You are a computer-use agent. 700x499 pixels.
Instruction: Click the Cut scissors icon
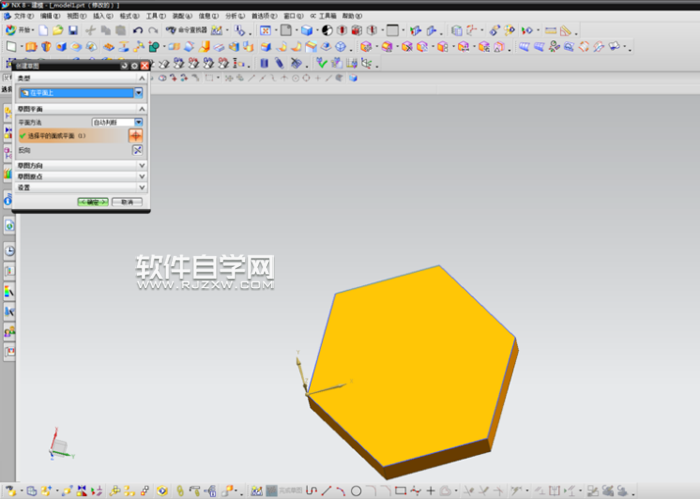(90, 31)
